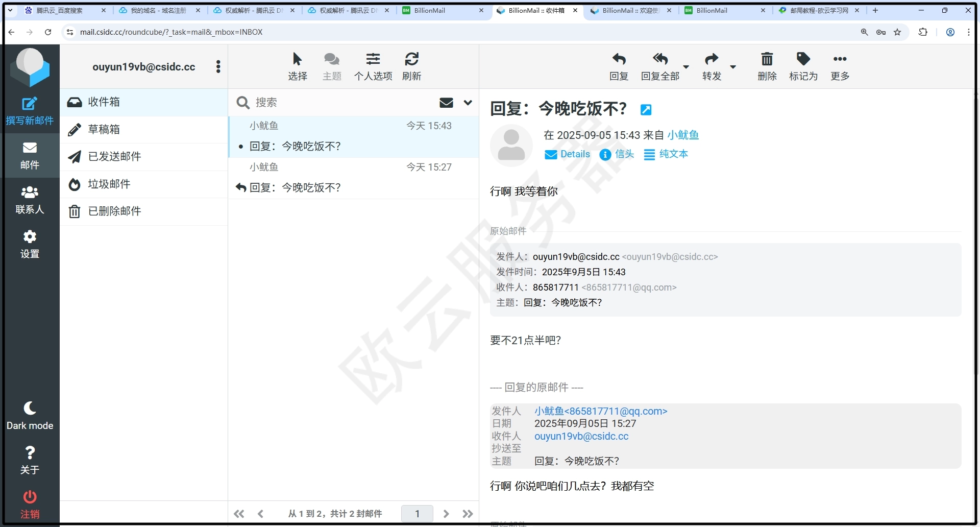Click the browser zoom magnifier icon
This screenshot has width=980, height=527.
point(864,32)
